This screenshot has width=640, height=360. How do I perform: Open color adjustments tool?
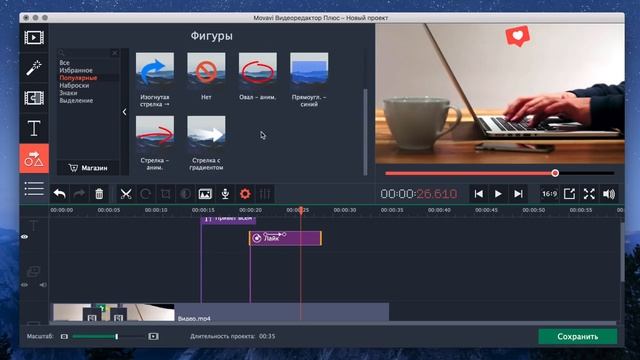pos(185,194)
